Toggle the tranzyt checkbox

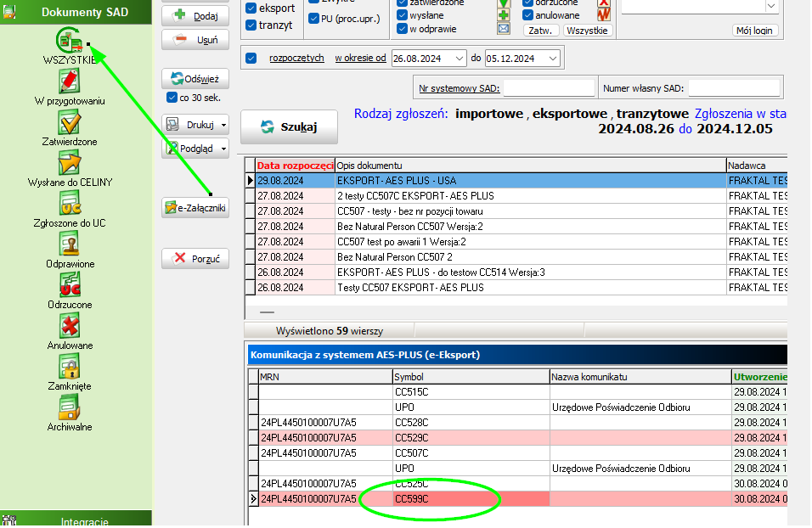[x=251, y=25]
